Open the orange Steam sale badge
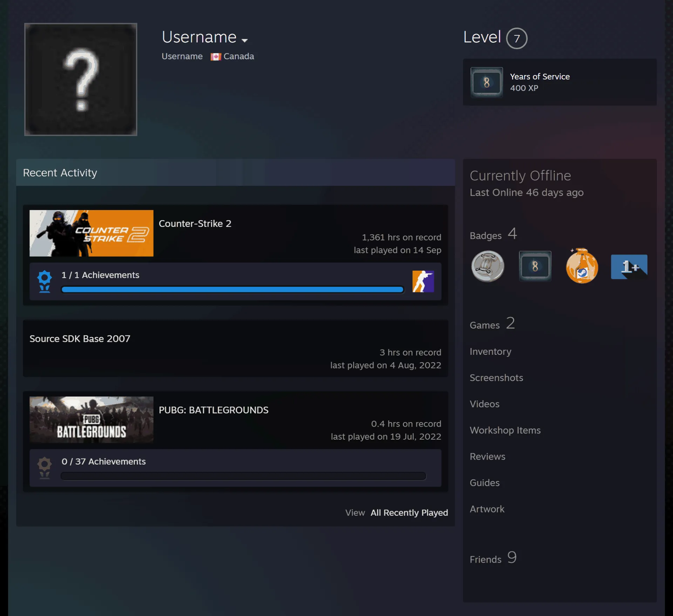 click(582, 266)
